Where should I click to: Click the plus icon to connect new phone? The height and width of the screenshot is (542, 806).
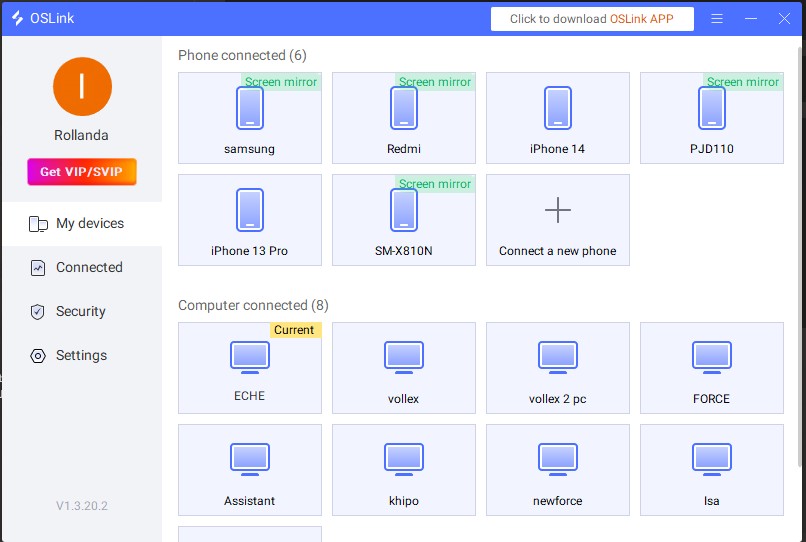(558, 210)
